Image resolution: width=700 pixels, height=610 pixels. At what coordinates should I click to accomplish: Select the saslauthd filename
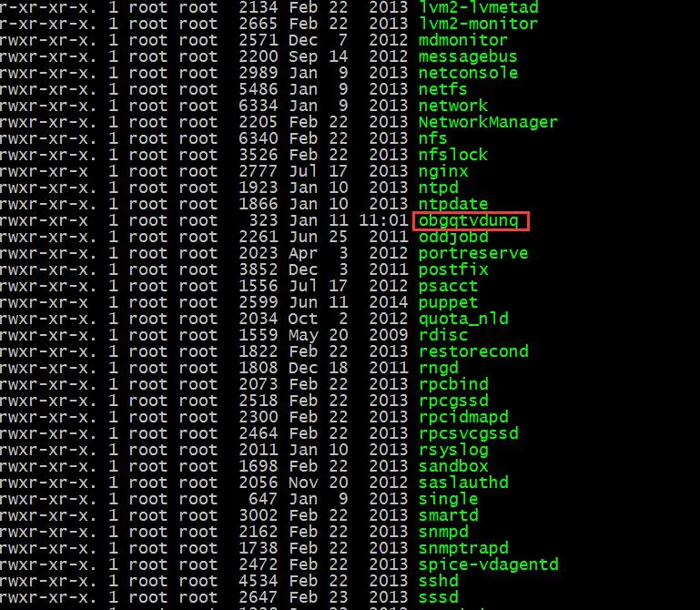coord(463,483)
